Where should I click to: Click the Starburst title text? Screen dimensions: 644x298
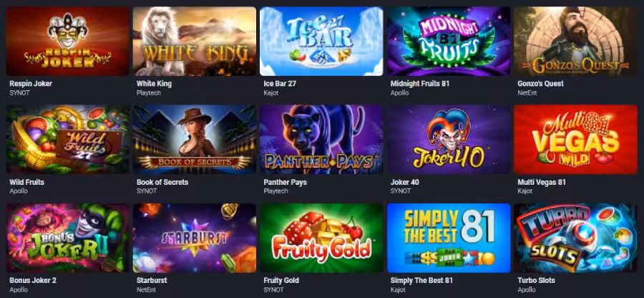click(152, 280)
